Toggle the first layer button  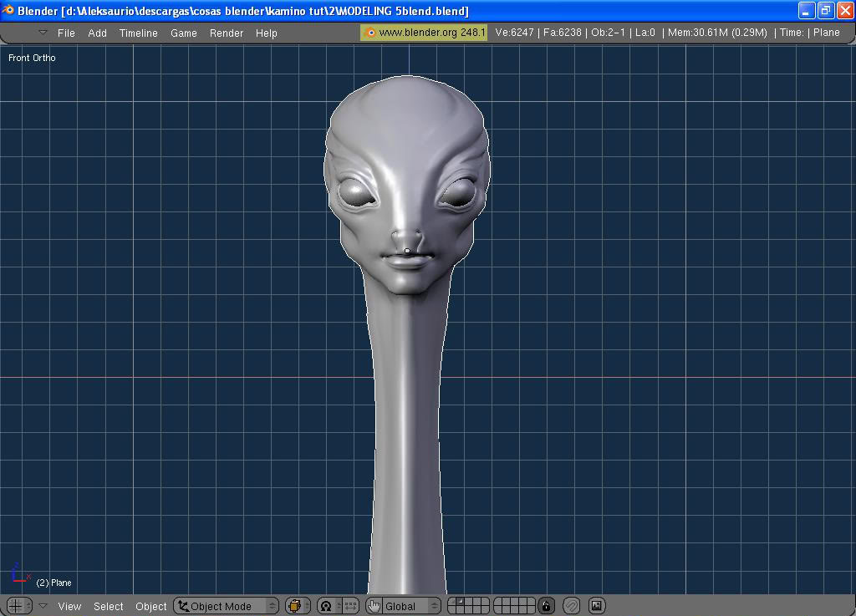452,602
